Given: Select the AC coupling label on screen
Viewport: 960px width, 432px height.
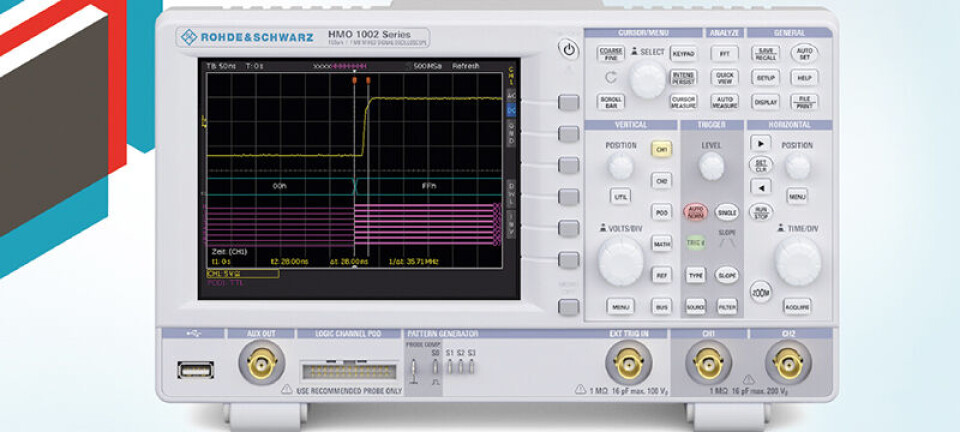Looking at the screenshot, I should (511, 95).
